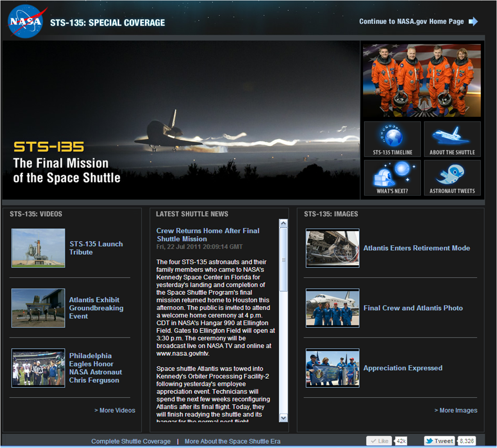The height and width of the screenshot is (448, 497).
Task: Open Philadelphia Eagles video thumbnail
Action: pyautogui.click(x=38, y=368)
